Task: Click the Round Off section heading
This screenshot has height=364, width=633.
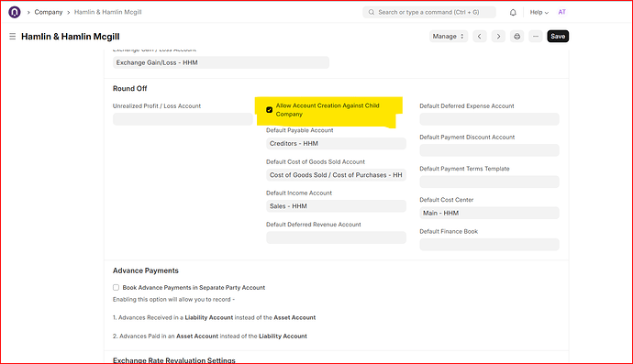Action: coord(130,88)
